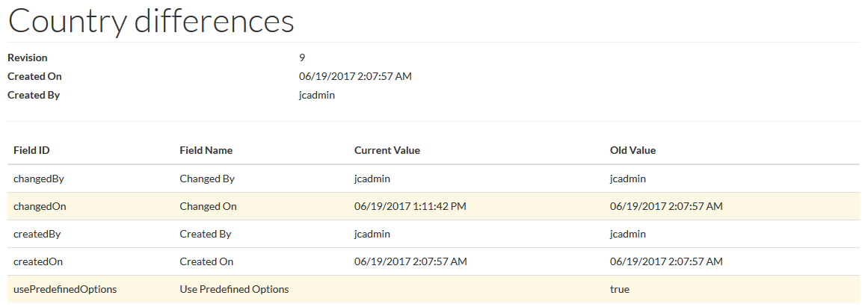
Task: Click the Changed By field name cell
Action: [207, 179]
